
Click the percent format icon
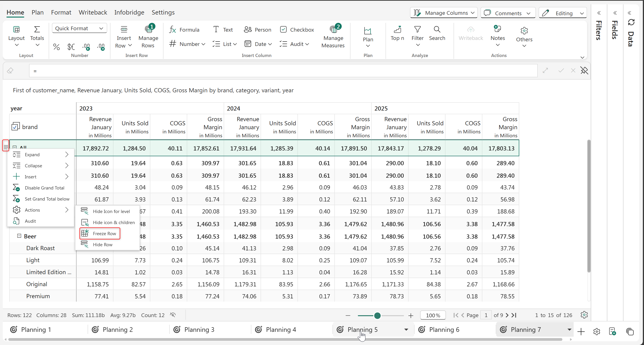56,47
